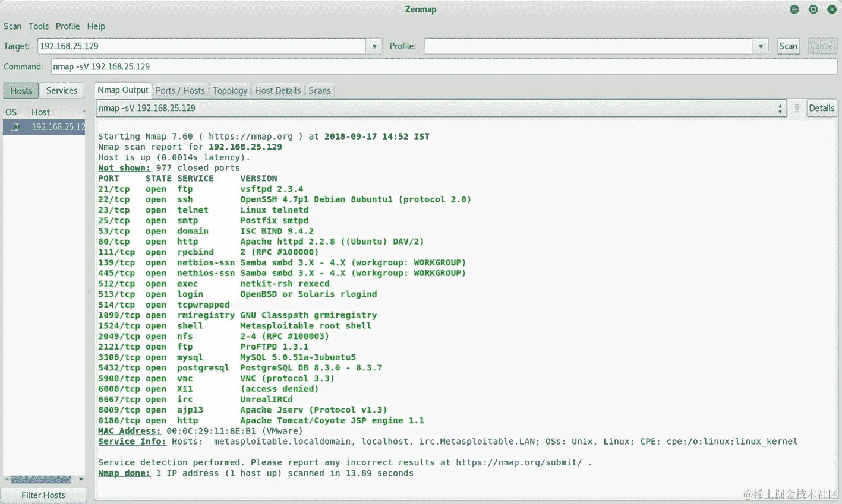842x504 pixels.
Task: Open the Help menu
Action: pos(96,26)
